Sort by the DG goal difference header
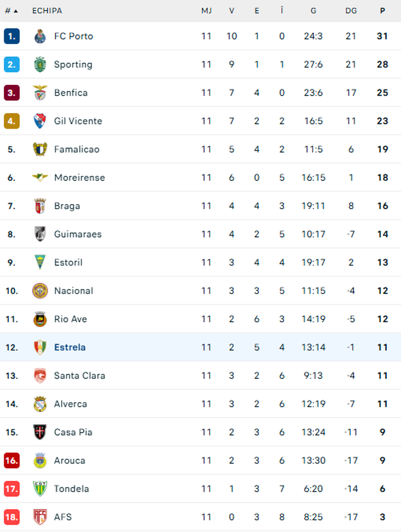Screen dimensions: 401x532 click(351, 11)
